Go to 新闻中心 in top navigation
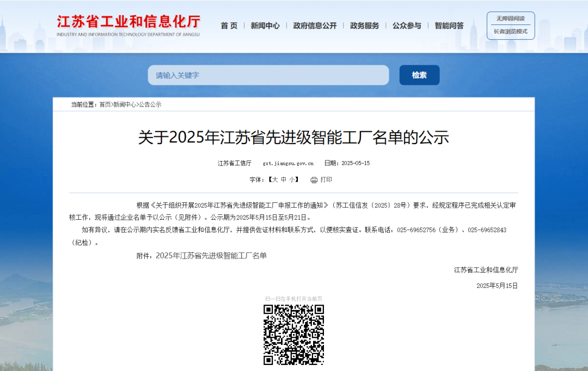 coord(265,26)
